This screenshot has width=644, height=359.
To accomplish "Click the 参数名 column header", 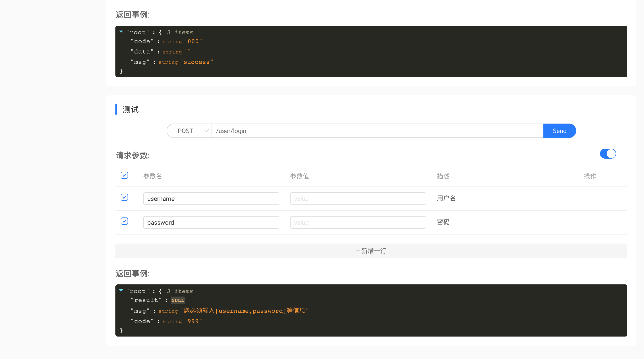I will coord(152,176).
